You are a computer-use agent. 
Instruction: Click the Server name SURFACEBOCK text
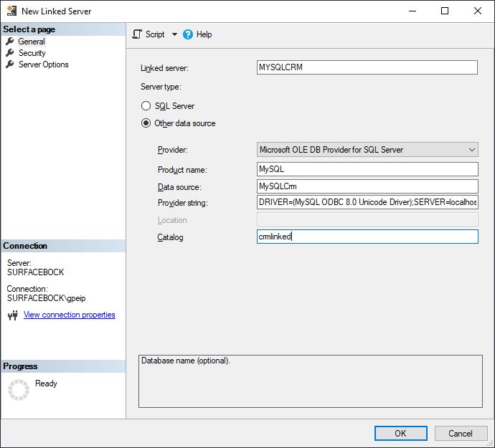coord(35,272)
